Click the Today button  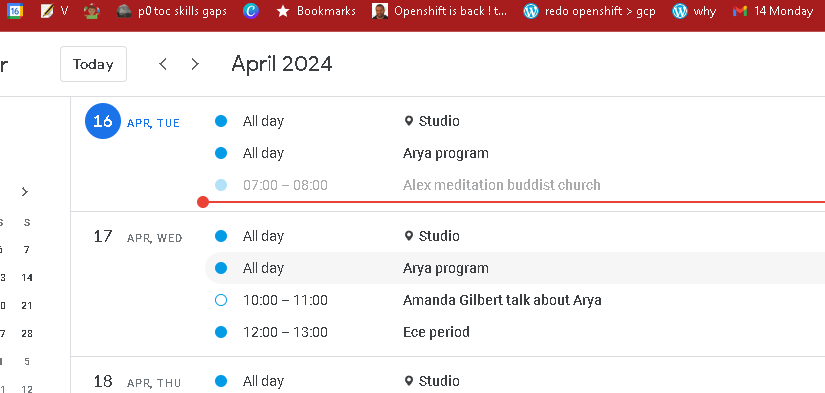coord(93,64)
